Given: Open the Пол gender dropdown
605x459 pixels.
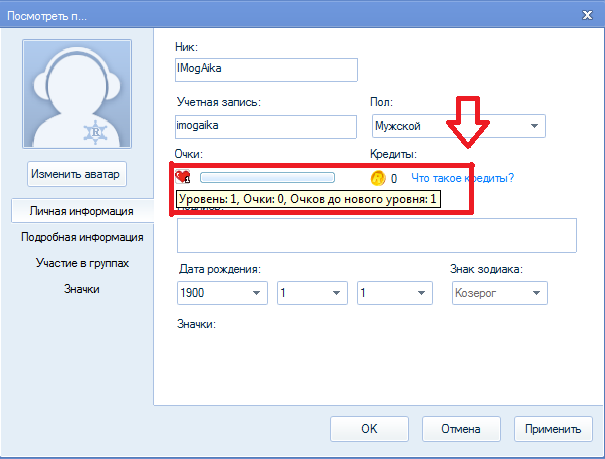Looking at the screenshot, I should (x=457, y=126).
